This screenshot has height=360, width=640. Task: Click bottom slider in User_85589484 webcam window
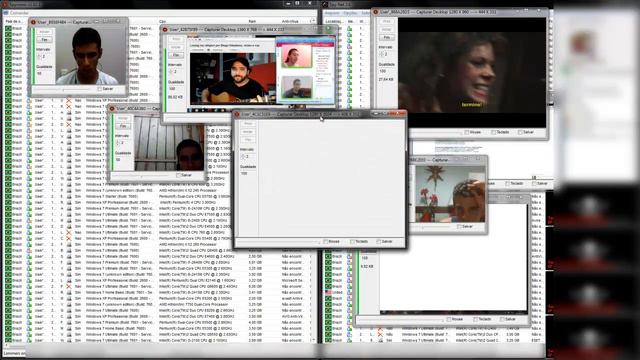[x=63, y=89]
